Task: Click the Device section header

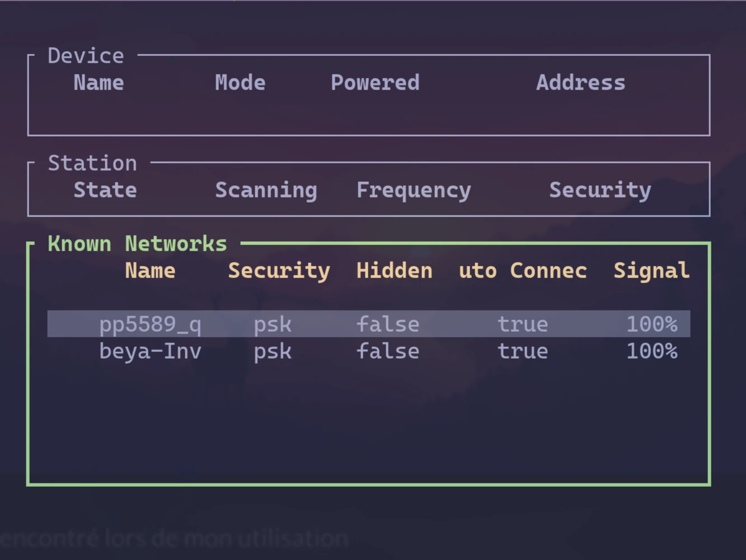Action: coord(85,55)
